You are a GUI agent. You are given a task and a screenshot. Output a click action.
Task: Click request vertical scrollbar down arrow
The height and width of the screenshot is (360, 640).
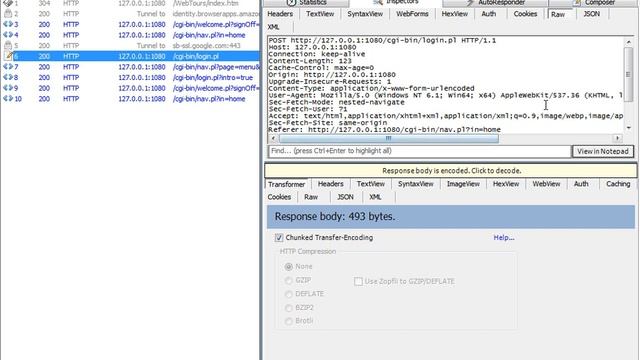(629, 128)
